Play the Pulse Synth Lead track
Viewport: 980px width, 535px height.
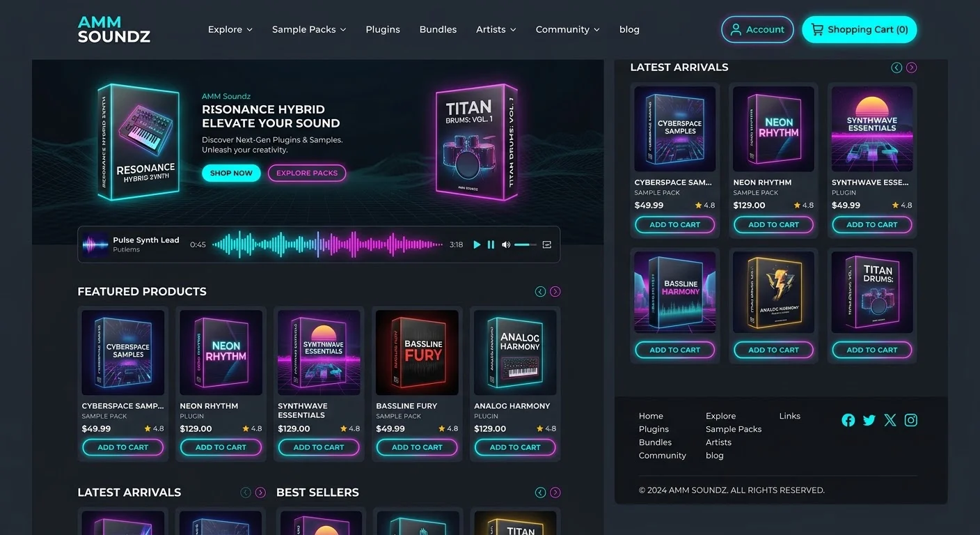[x=477, y=245]
